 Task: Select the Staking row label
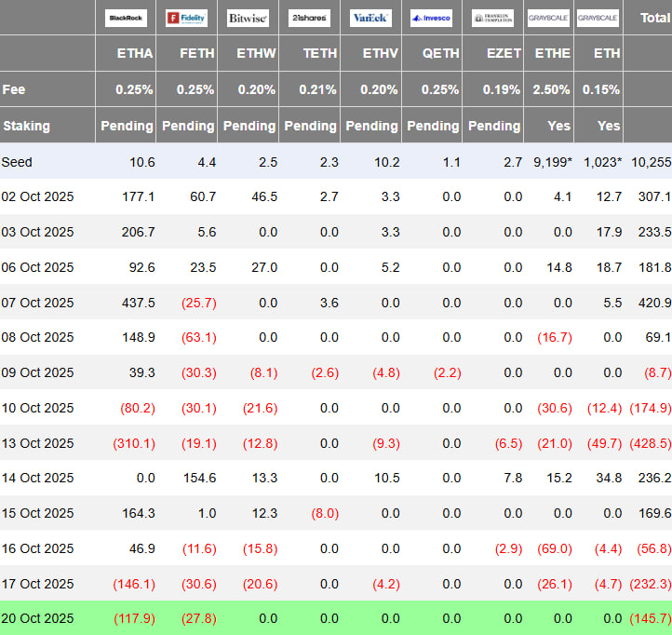pos(27,126)
